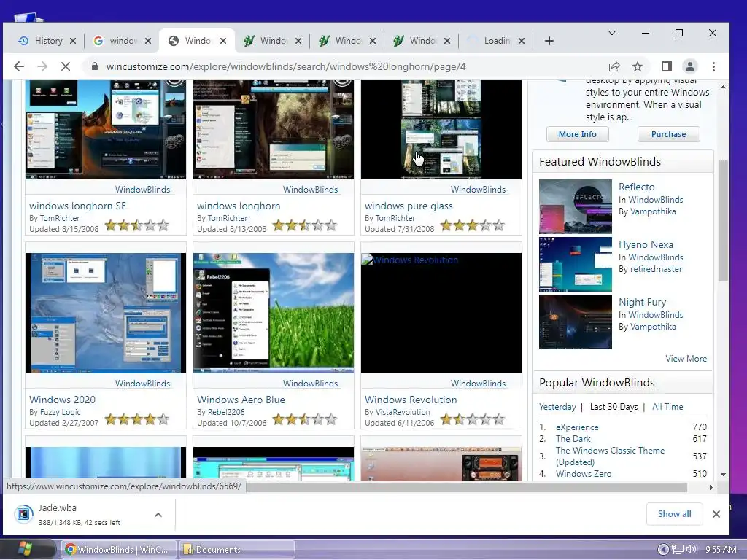Select the All Time popularity filter

point(667,407)
